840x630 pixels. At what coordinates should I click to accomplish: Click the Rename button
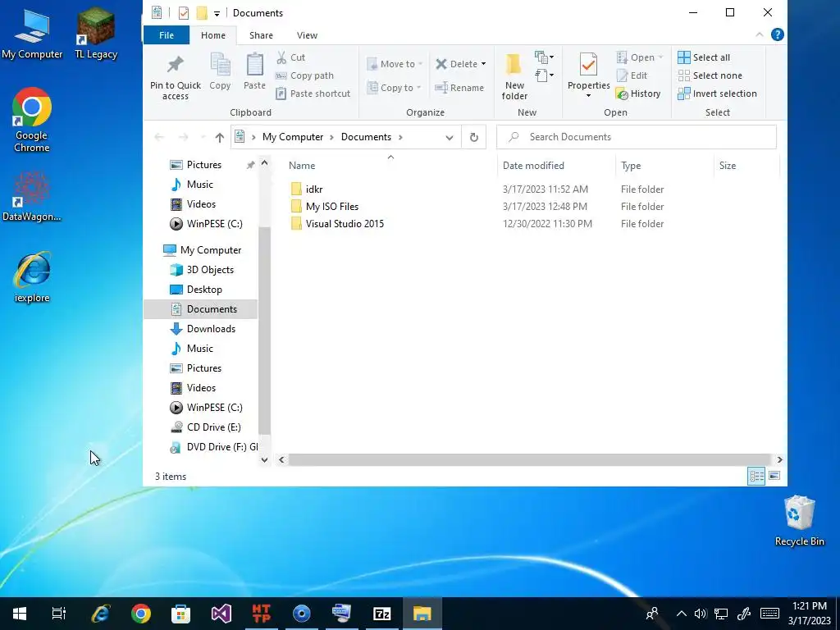[x=459, y=87]
